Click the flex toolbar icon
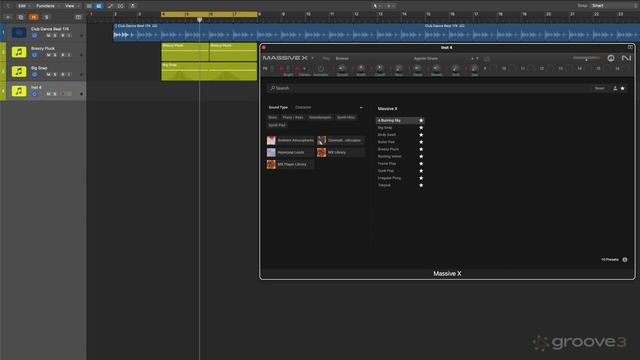Viewport: 640px width, 360px height. click(121, 6)
